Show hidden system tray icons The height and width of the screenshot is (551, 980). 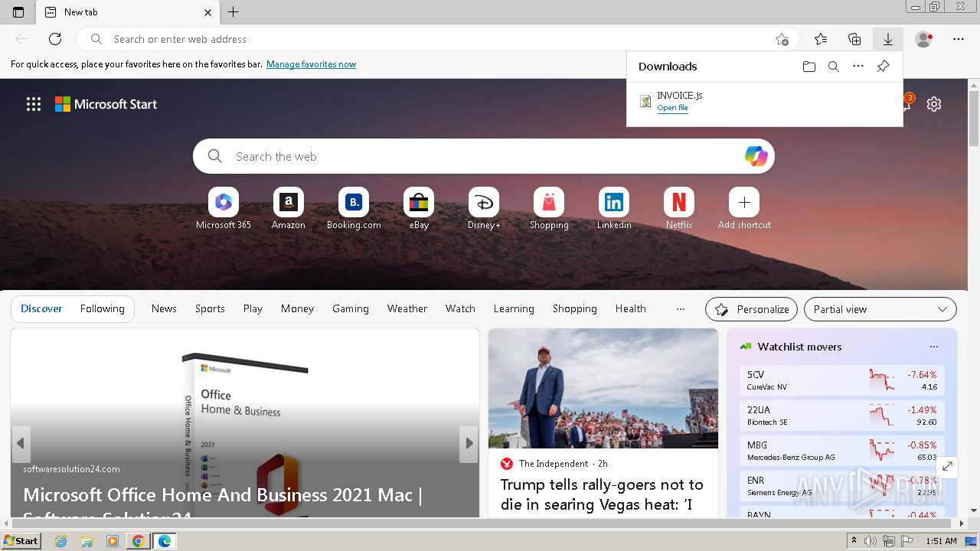click(854, 541)
